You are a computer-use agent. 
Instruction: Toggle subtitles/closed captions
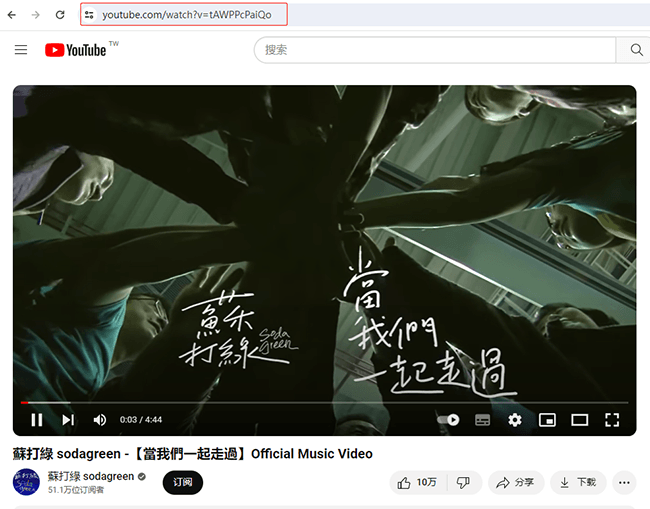tap(482, 420)
